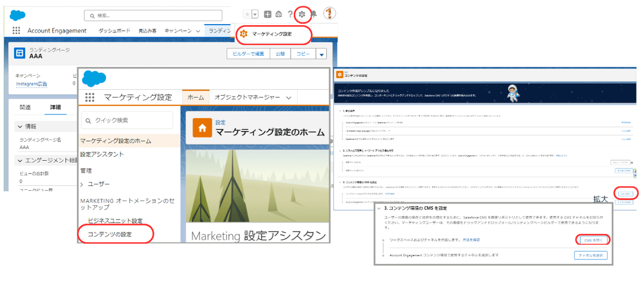Screen dimensions: 644x281
Task: Click the ビューの合計数 field label
Action: point(35,174)
